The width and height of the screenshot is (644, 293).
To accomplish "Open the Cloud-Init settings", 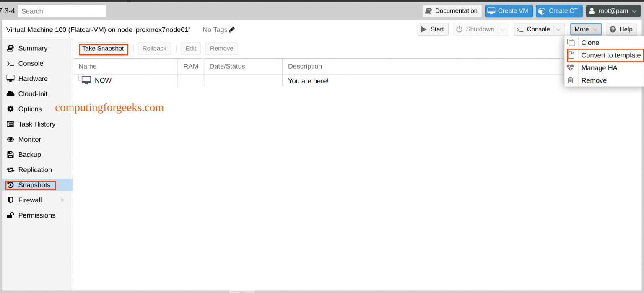I will click(x=32, y=93).
